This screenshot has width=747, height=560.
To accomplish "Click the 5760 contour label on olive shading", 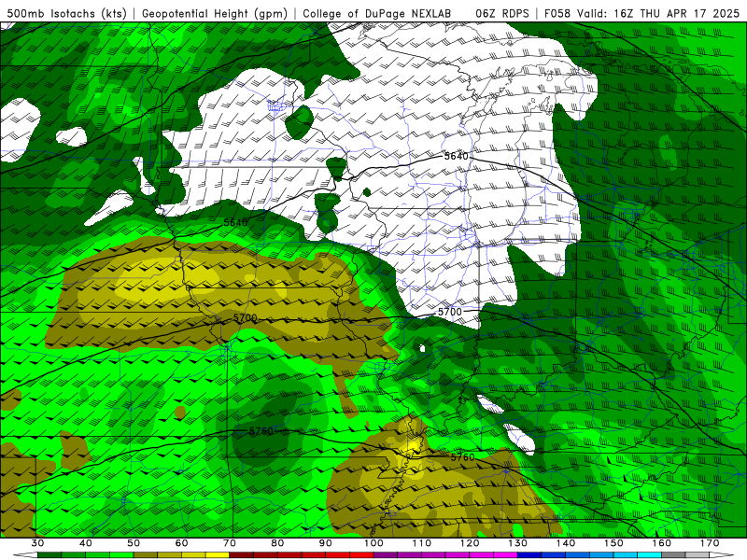I will pyautogui.click(x=462, y=457).
